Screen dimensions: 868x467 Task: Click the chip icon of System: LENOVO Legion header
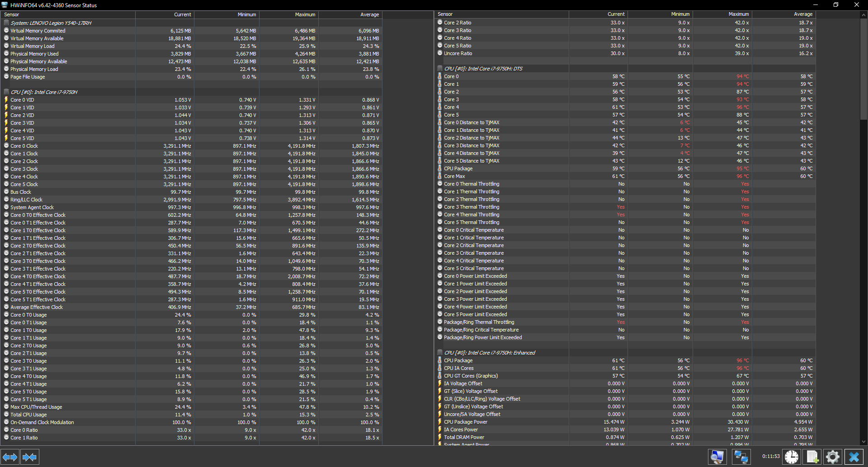pos(6,23)
